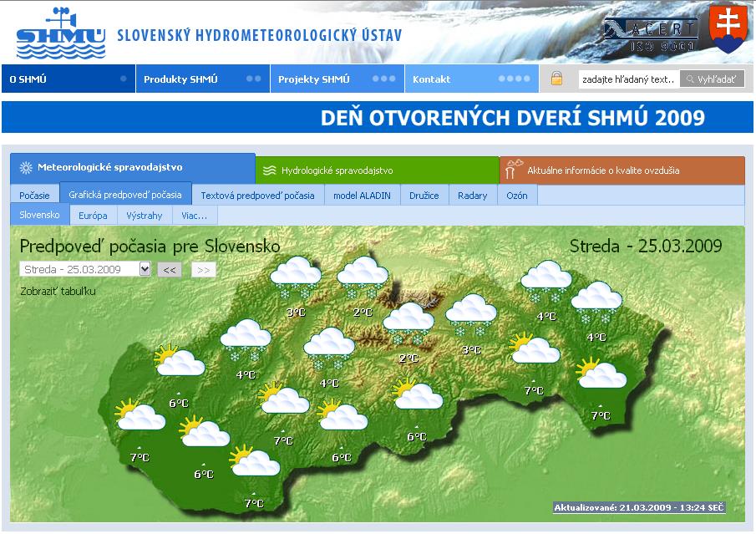Open the Kontakt menu item
The width and height of the screenshot is (756, 534).
coord(432,79)
